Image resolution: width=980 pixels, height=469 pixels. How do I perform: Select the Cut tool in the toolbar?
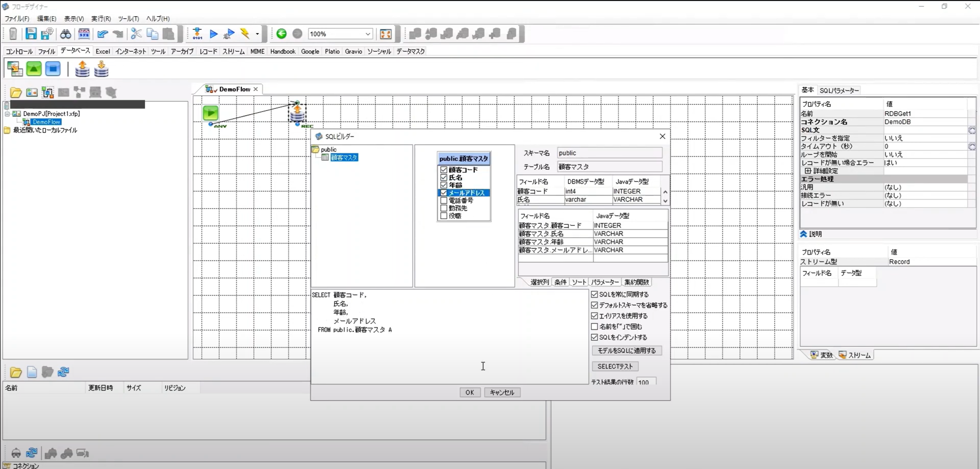pos(136,33)
